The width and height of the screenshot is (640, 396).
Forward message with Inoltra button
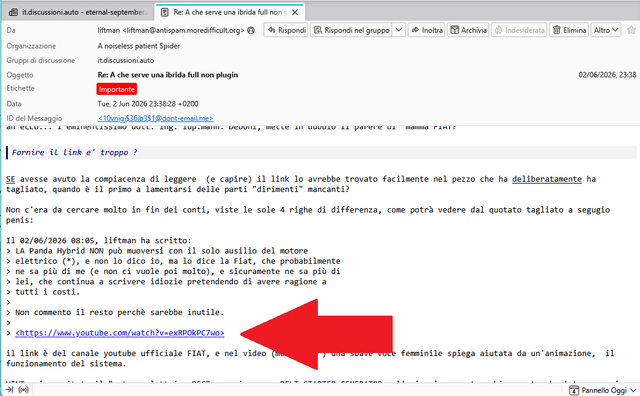tap(427, 30)
